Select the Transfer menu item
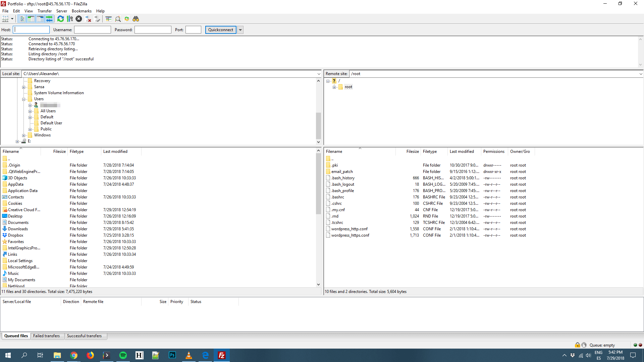The image size is (644, 362). pyautogui.click(x=44, y=11)
